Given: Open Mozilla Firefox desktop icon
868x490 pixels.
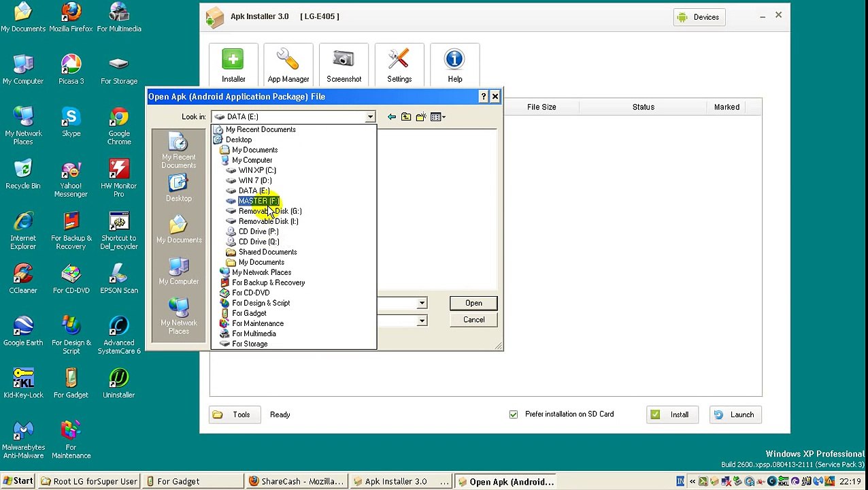Looking at the screenshot, I should [x=71, y=18].
